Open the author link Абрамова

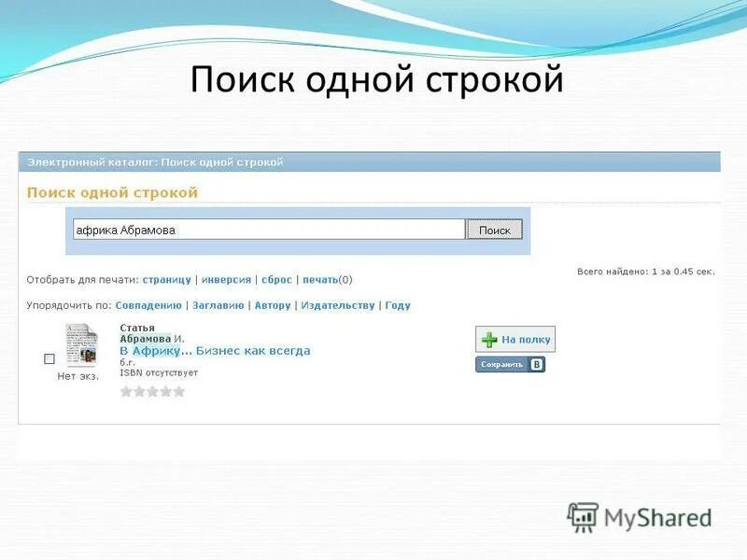(146, 336)
